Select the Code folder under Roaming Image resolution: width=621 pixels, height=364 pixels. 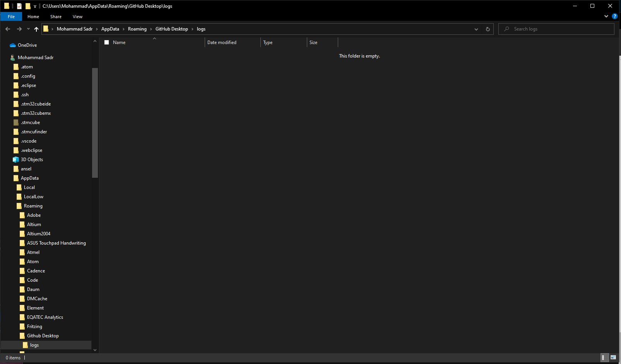coord(33,280)
